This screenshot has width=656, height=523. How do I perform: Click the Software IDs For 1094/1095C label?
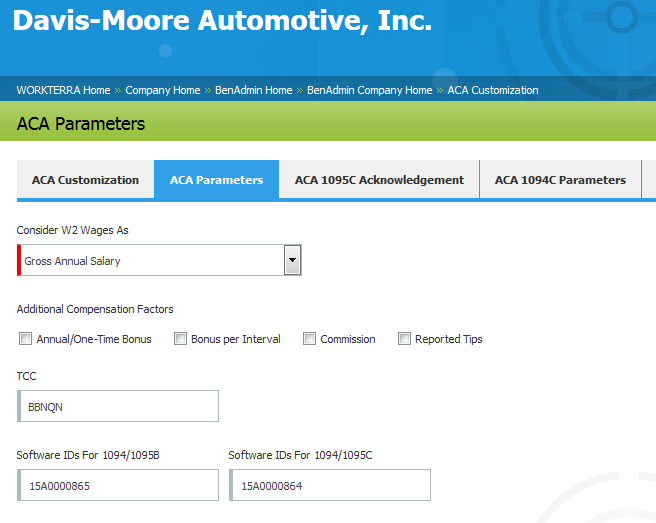pos(300,455)
